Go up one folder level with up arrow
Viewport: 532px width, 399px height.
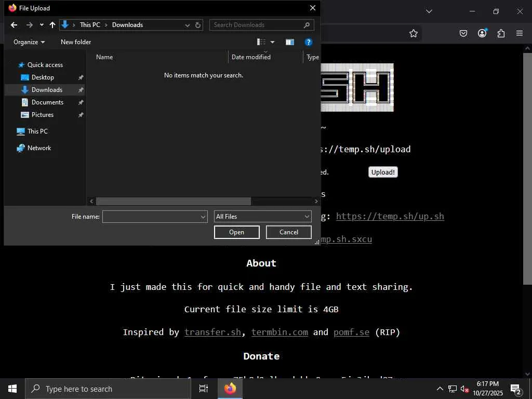click(52, 25)
